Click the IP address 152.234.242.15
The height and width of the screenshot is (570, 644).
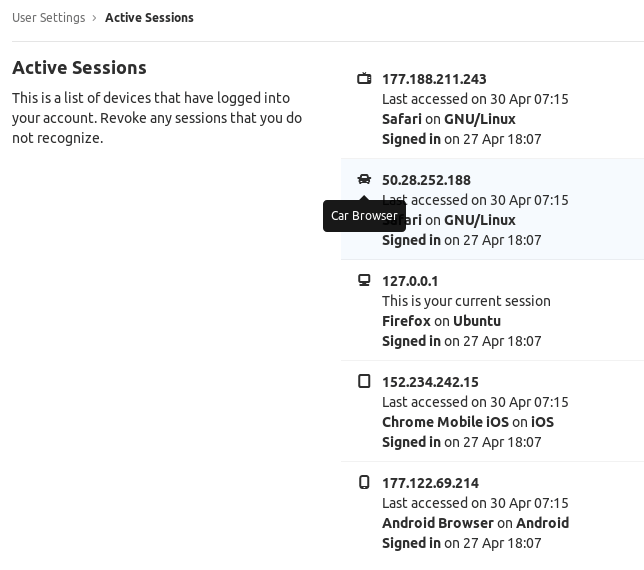coord(430,382)
